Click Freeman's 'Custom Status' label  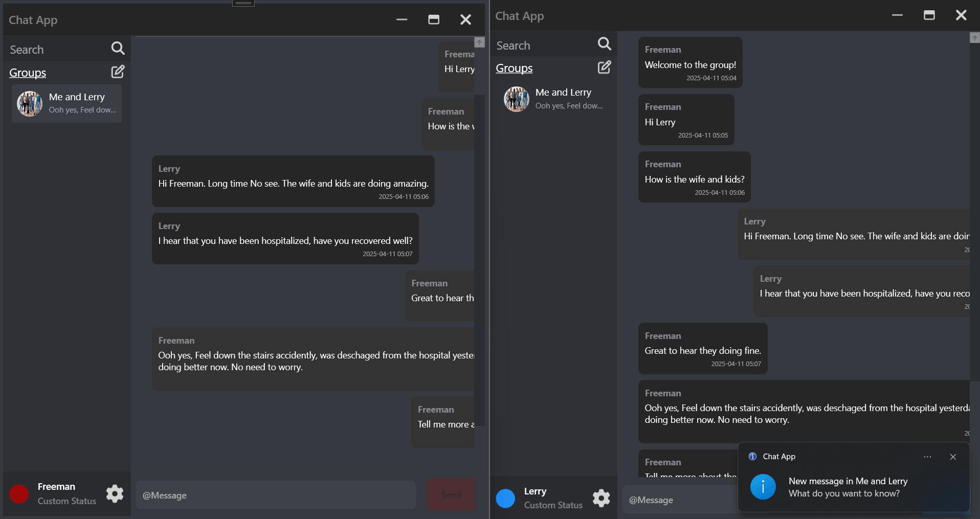point(67,501)
